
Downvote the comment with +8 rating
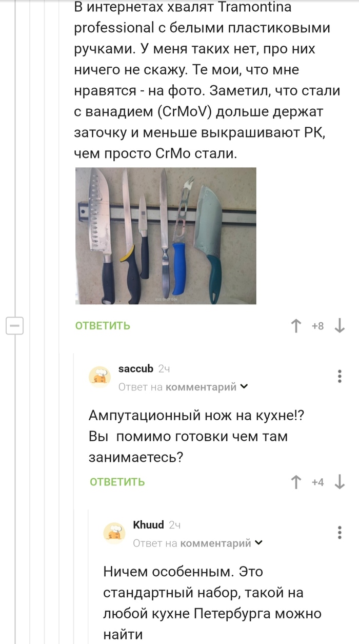point(339,326)
